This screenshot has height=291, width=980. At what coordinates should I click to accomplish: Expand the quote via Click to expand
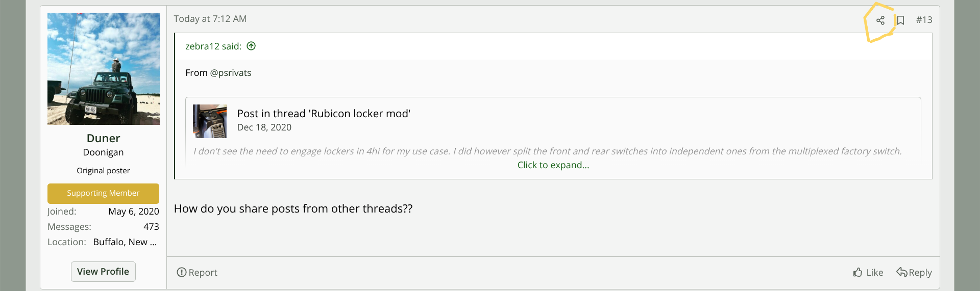[x=553, y=165]
